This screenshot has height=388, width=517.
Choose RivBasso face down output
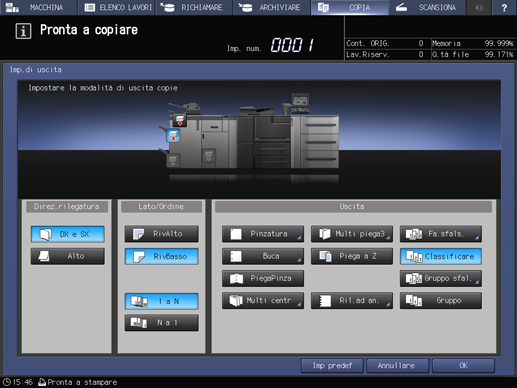click(162, 256)
